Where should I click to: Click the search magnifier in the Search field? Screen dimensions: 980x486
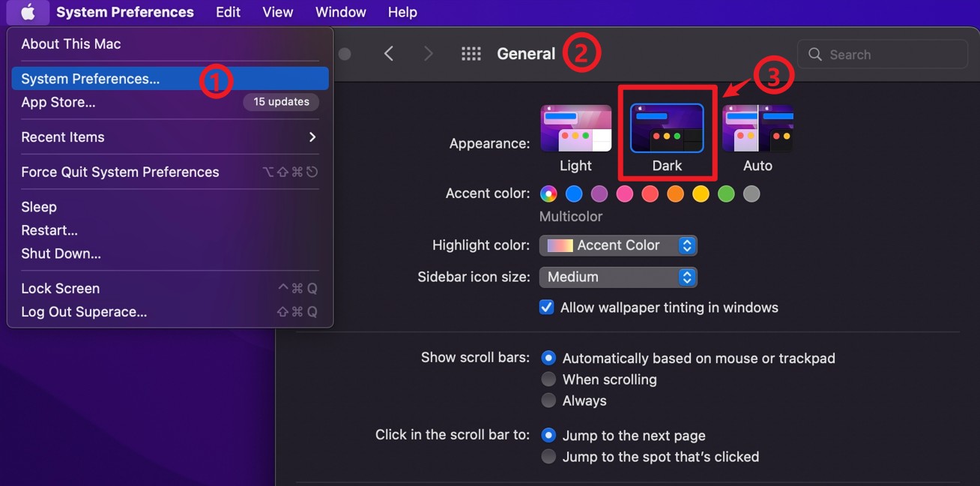[x=814, y=54]
